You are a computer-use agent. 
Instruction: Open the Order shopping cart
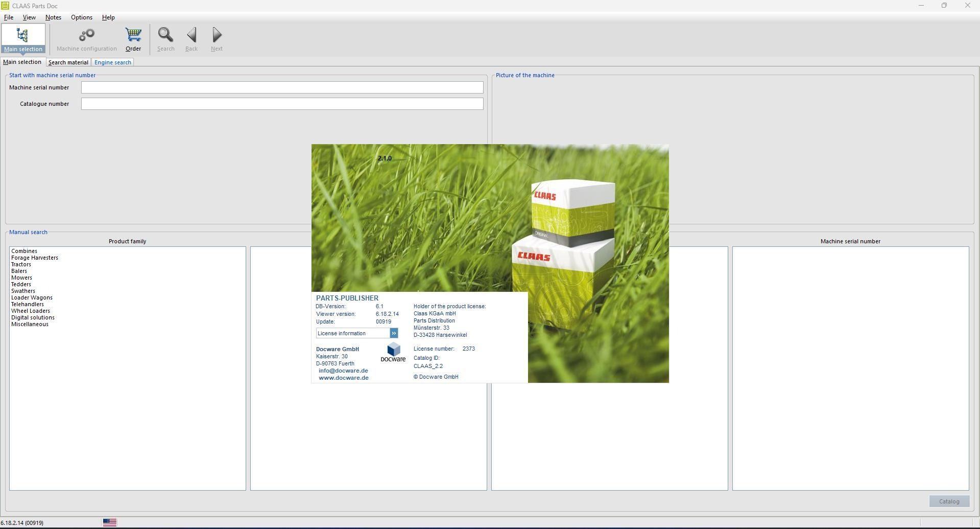coord(133,39)
